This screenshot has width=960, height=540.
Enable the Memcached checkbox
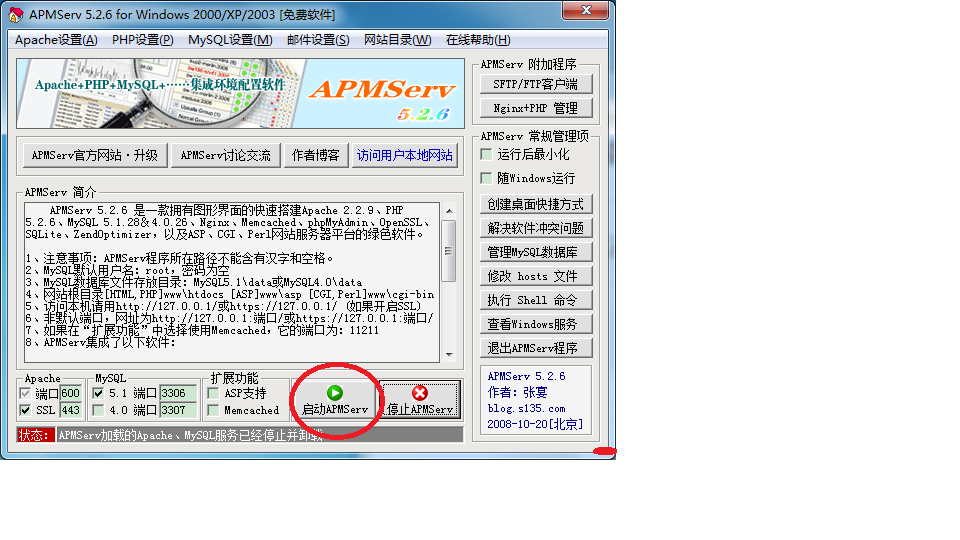[214, 410]
